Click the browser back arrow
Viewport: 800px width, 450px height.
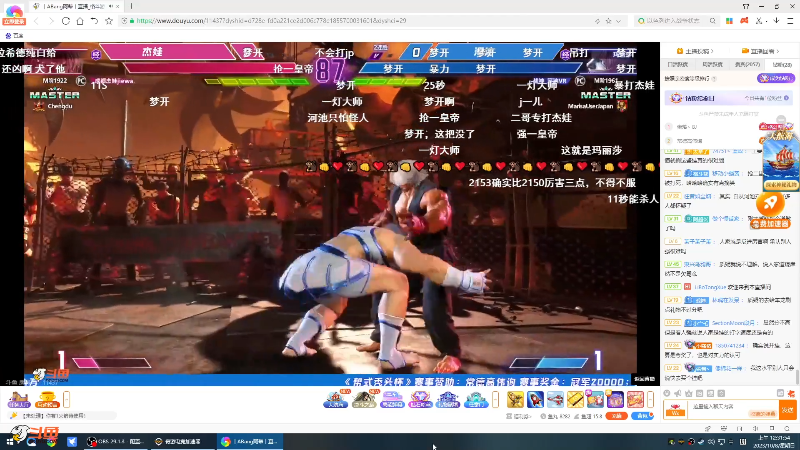coord(36,21)
